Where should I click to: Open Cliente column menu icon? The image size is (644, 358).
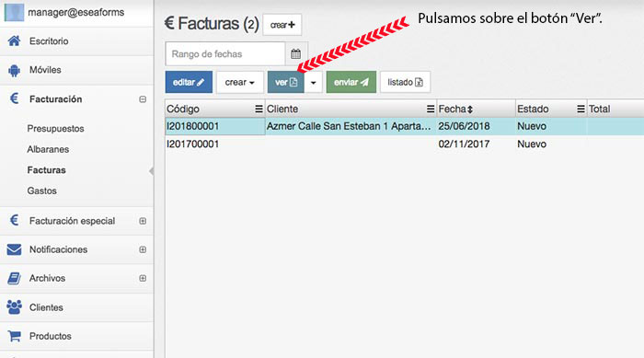tap(431, 109)
